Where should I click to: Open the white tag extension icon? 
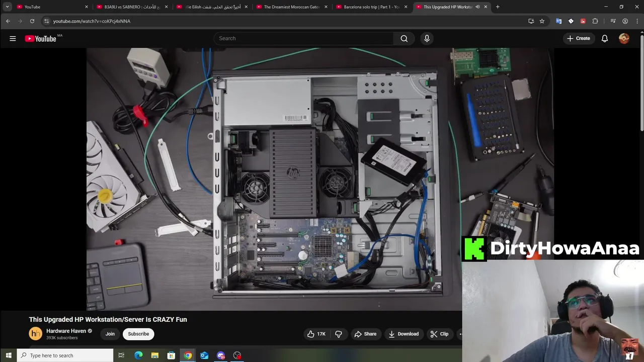[571, 21]
